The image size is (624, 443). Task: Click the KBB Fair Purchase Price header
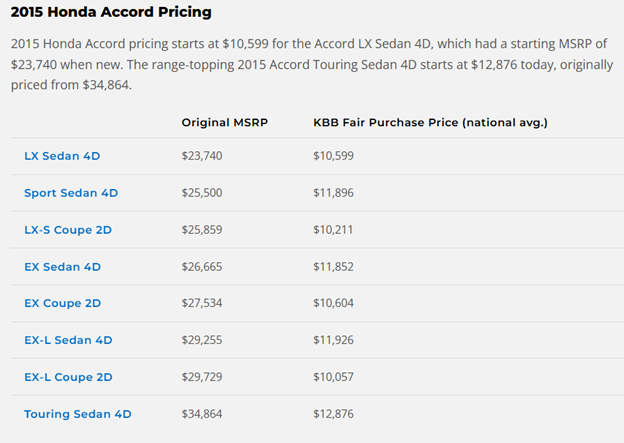tap(430, 123)
